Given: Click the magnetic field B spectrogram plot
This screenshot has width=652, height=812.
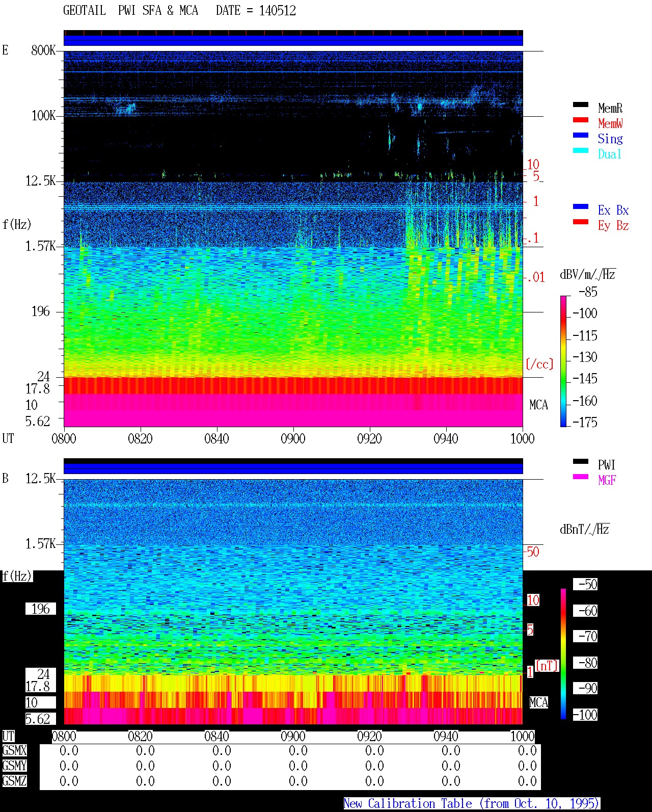Looking at the screenshot, I should (x=293, y=601).
